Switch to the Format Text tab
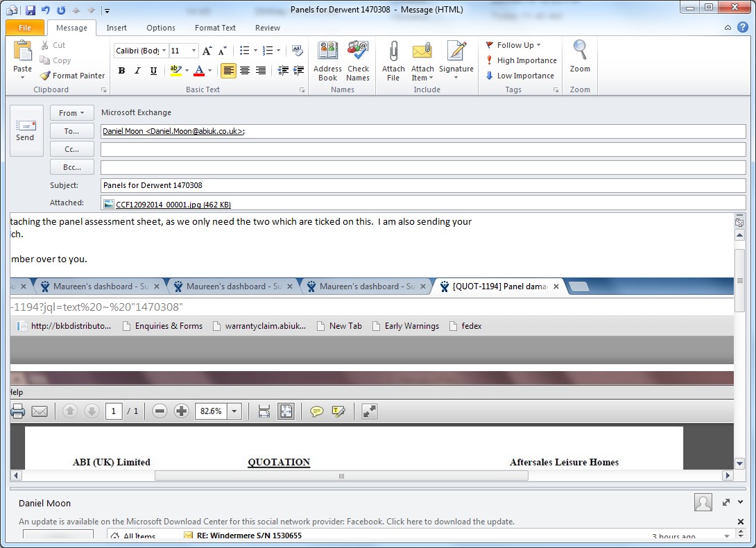This screenshot has height=548, width=756. [215, 28]
